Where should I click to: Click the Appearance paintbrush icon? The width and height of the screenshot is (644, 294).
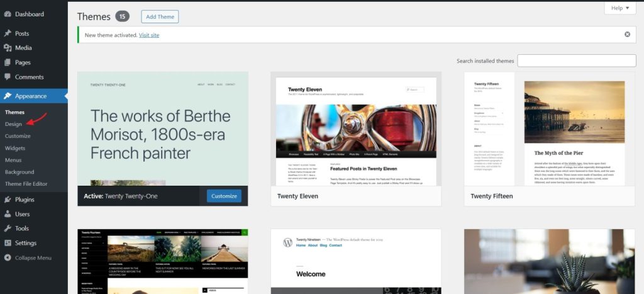pos(8,96)
